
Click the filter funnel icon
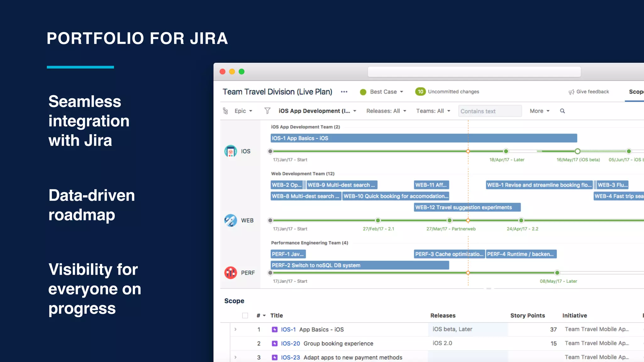pyautogui.click(x=267, y=111)
